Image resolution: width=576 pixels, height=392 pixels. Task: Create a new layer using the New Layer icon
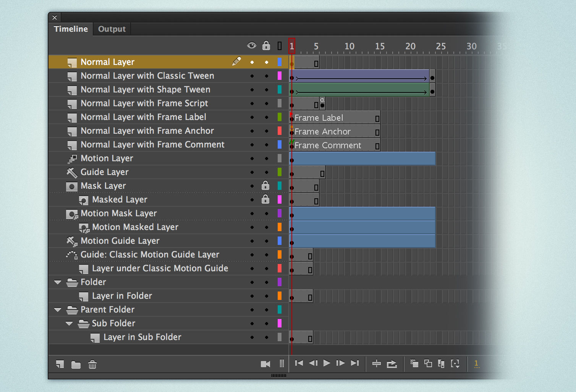[60, 364]
